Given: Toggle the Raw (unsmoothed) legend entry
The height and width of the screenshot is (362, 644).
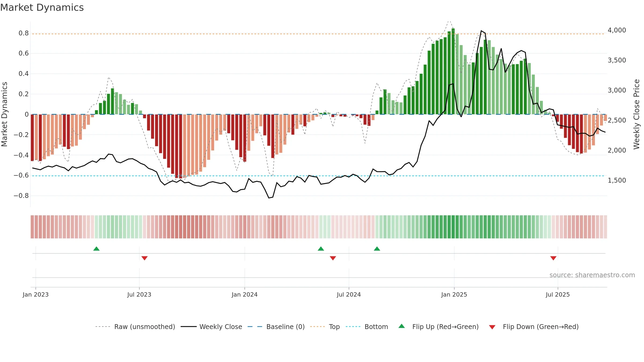Looking at the screenshot, I should coord(135,327).
